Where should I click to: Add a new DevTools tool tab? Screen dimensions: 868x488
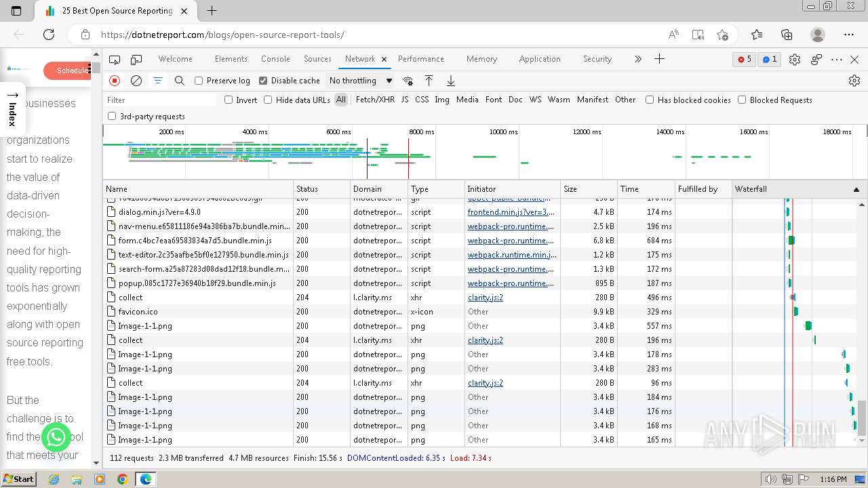pos(659,59)
